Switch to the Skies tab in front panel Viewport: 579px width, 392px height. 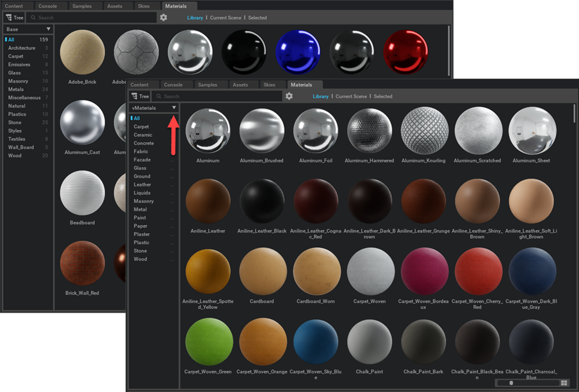pos(269,85)
